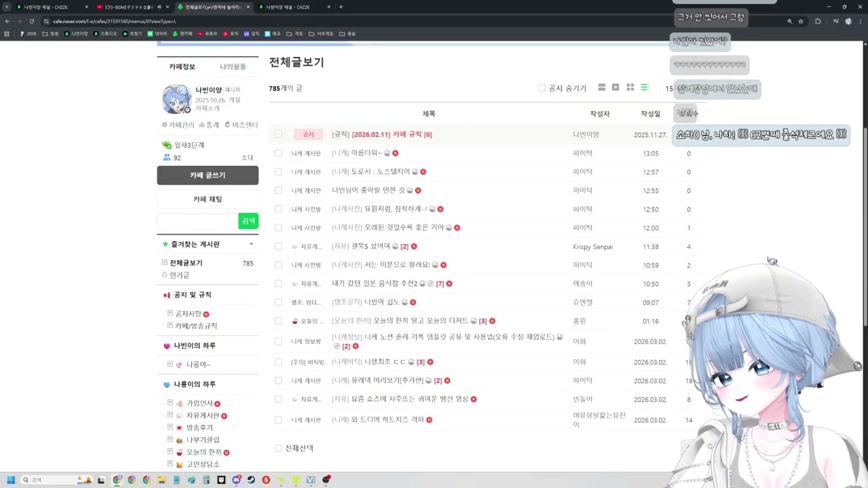Open 유튜브 bookmark

coord(207,33)
